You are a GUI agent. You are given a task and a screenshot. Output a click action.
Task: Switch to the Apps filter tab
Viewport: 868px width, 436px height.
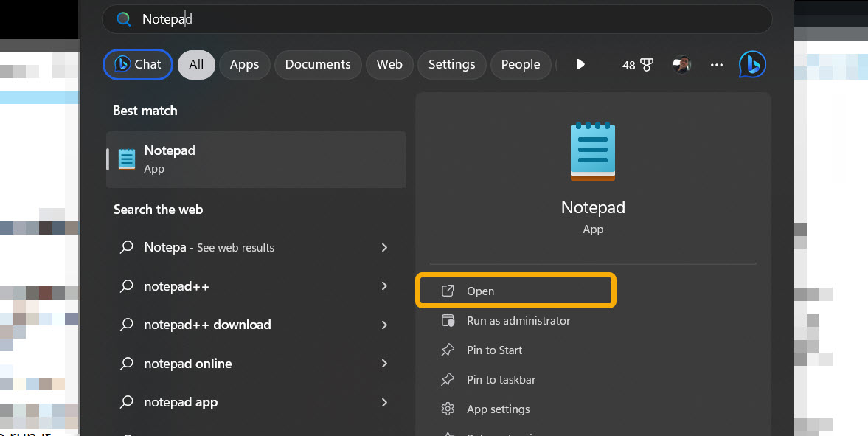coord(244,64)
